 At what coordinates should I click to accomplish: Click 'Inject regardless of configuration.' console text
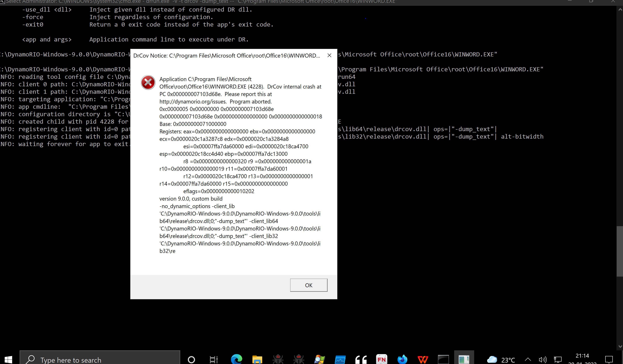(151, 17)
